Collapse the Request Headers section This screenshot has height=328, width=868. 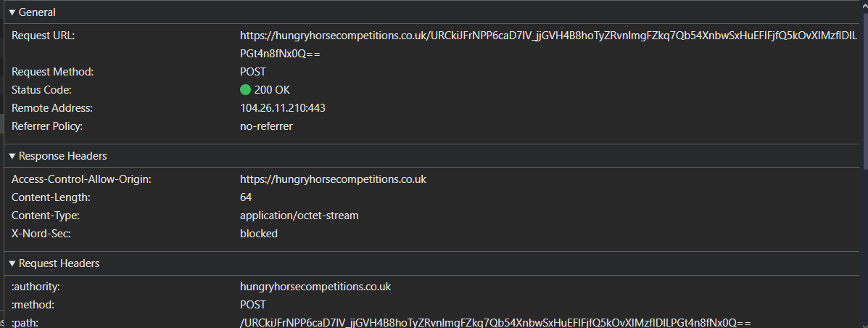click(12, 263)
